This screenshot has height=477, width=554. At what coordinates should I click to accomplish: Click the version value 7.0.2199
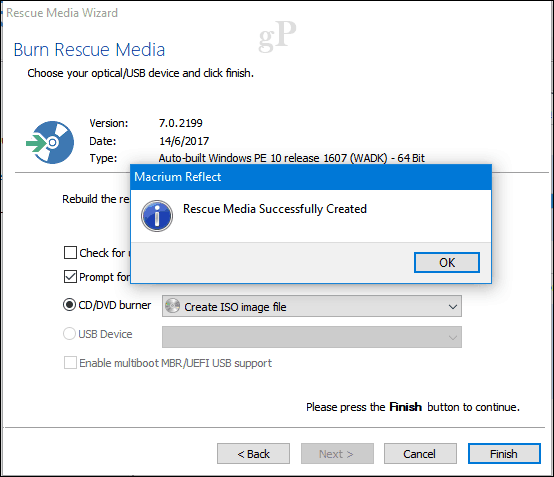pos(181,123)
